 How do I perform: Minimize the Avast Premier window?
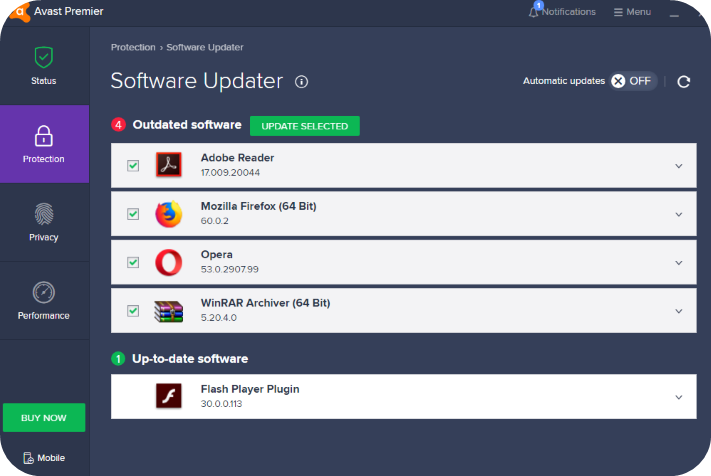point(674,14)
